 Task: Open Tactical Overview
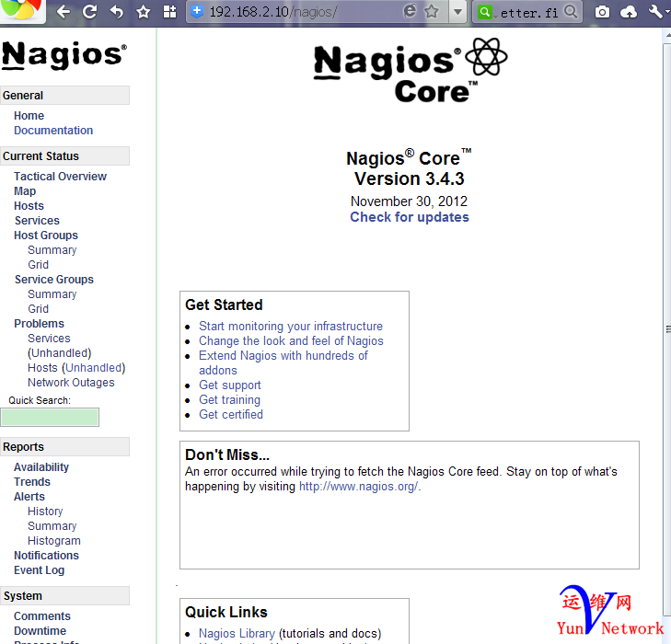point(61,177)
